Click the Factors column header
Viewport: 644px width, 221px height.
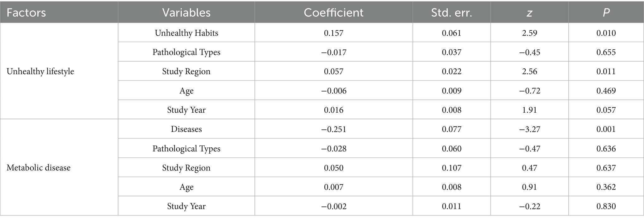[x=26, y=13]
